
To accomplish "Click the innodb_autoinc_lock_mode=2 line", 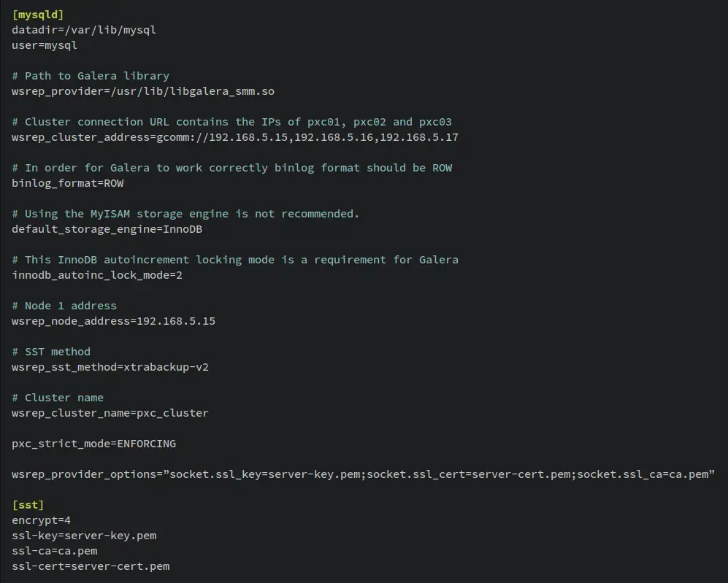I will [x=97, y=275].
